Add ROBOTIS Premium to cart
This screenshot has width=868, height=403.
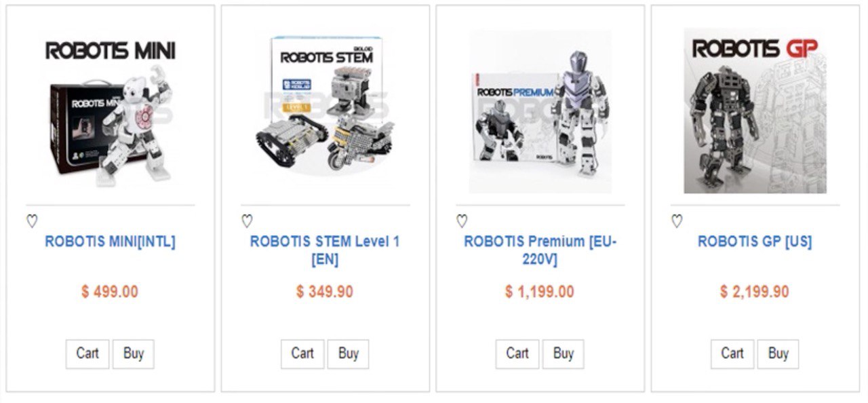click(517, 353)
